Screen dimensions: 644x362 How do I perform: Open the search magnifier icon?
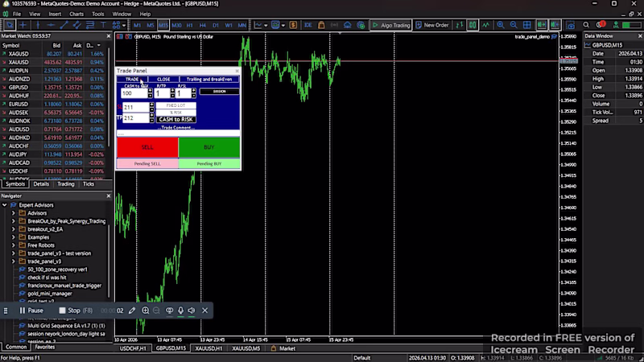586,25
